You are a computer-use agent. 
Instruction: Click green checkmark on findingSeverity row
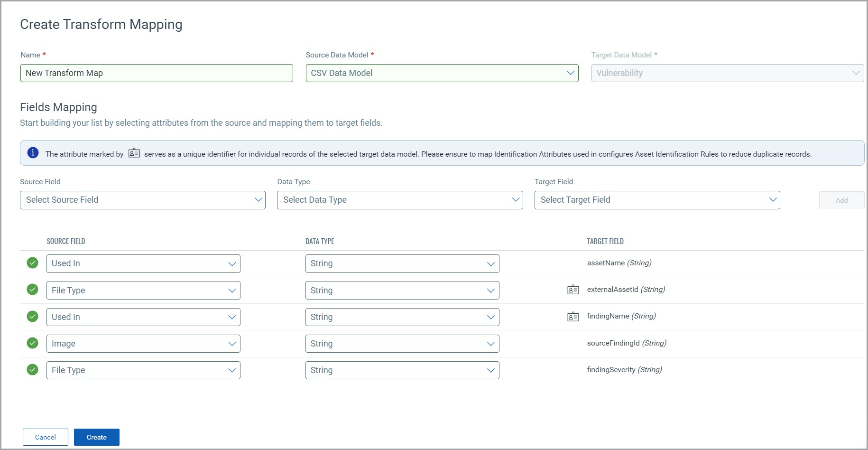(32, 370)
